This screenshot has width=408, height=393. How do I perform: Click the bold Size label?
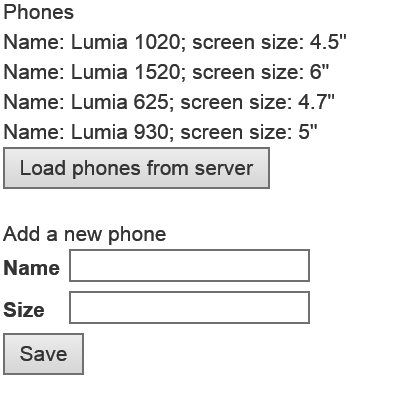click(24, 310)
